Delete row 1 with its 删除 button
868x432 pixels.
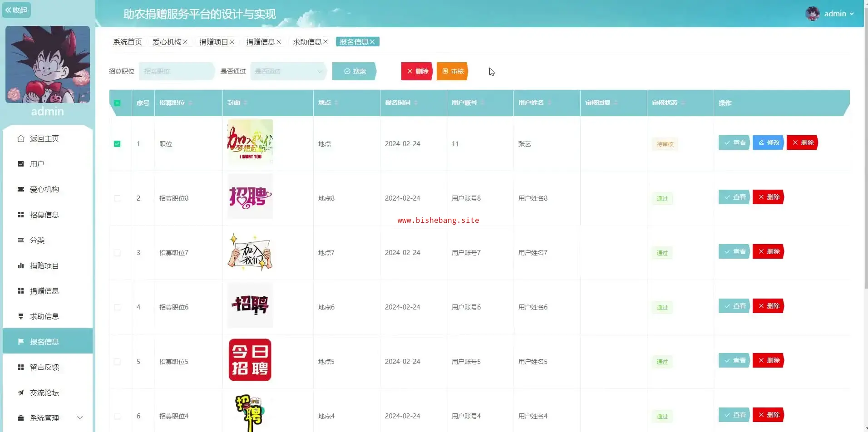803,142
